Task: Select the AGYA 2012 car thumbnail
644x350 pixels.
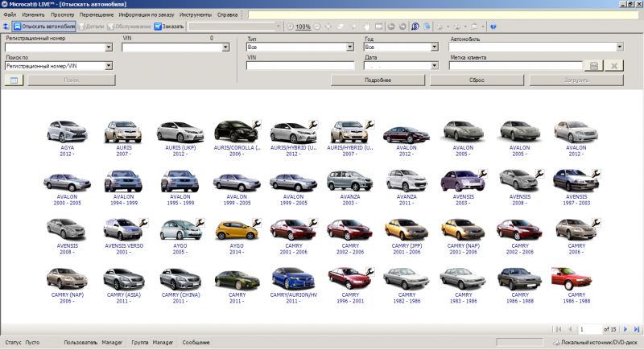Action: coord(68,131)
